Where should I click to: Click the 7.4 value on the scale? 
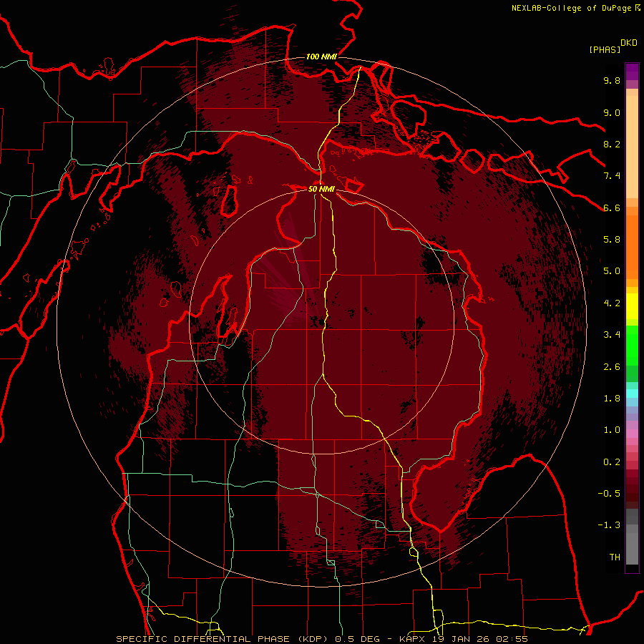point(612,176)
